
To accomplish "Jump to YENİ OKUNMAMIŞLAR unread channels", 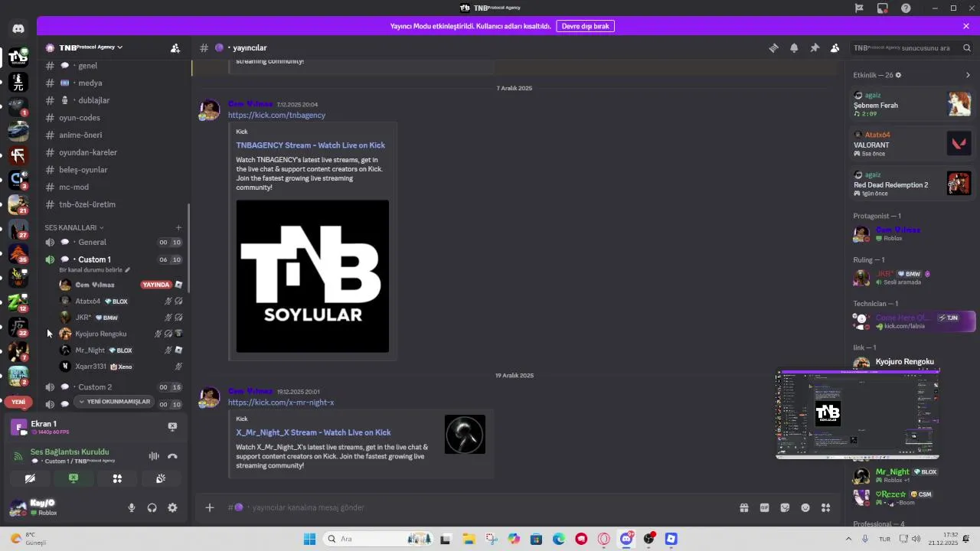I will pyautogui.click(x=115, y=401).
